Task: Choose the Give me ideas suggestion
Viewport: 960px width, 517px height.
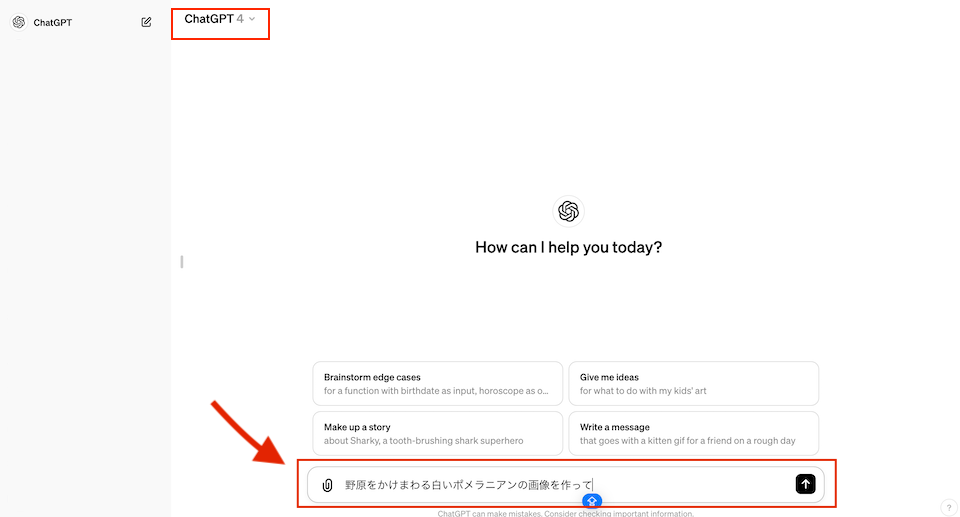Action: [693, 383]
